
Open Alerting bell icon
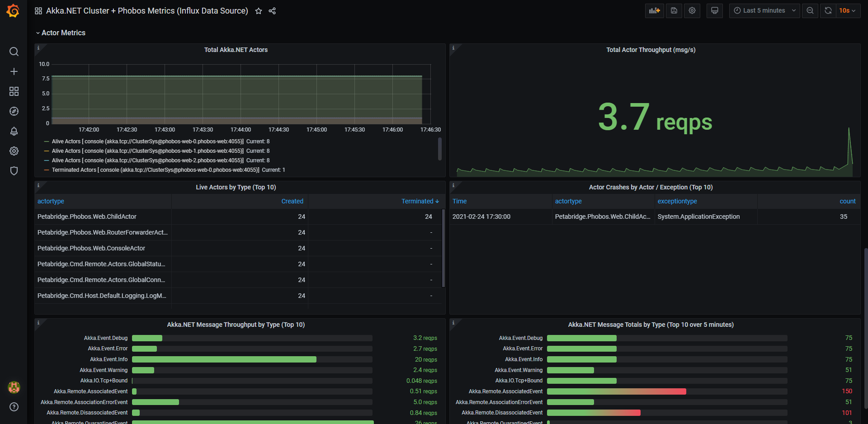(14, 131)
